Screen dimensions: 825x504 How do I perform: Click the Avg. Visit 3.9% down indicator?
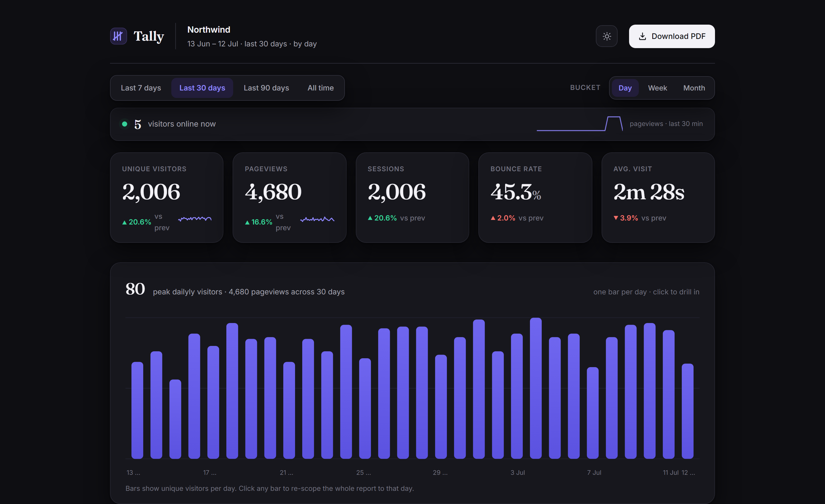(625, 218)
